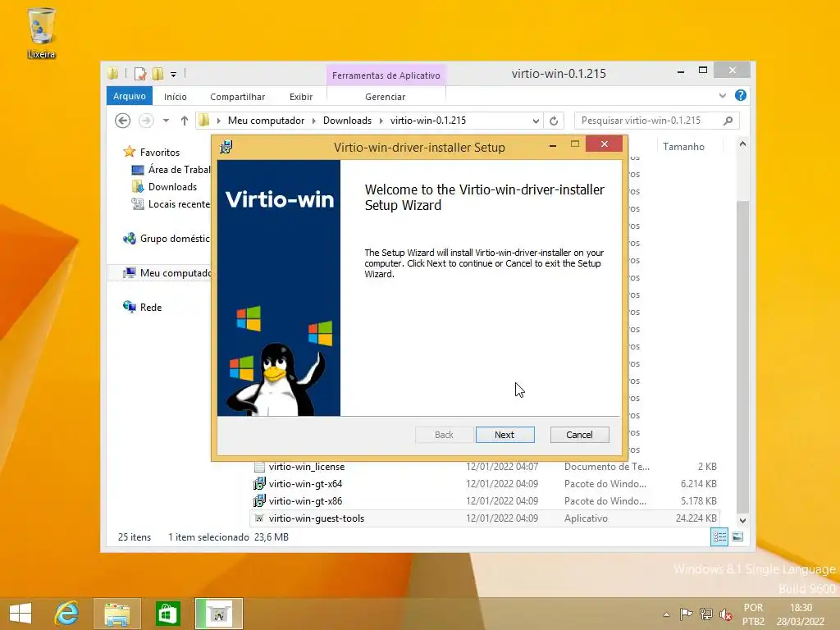The height and width of the screenshot is (630, 840).
Task: Click the Explorer window folder icon in title bar
Action: click(x=112, y=74)
